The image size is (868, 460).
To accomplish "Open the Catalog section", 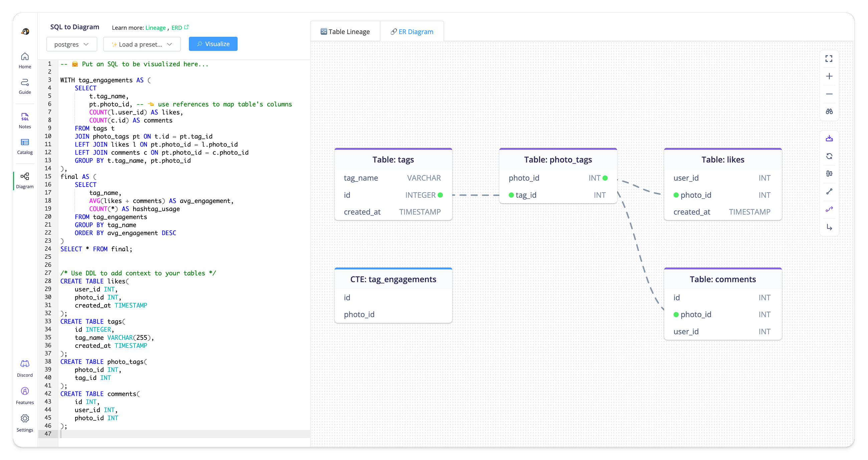I will coord(25,146).
